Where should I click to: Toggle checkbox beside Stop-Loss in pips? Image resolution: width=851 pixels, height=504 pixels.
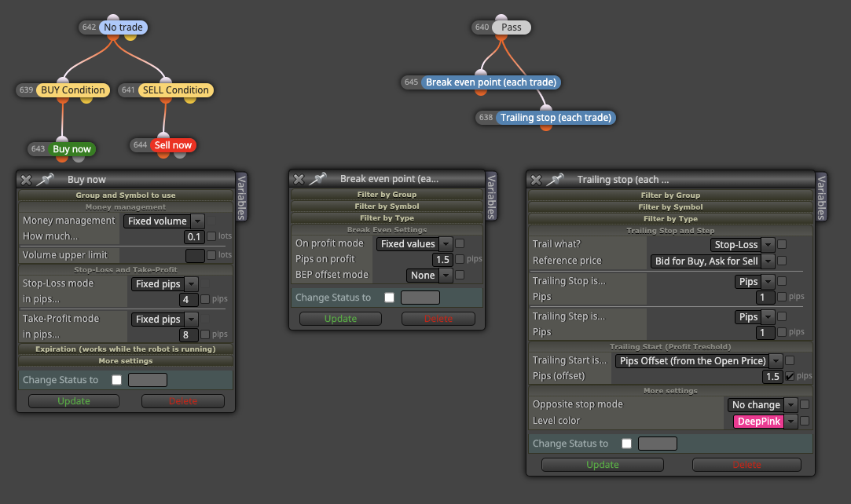[x=205, y=299]
